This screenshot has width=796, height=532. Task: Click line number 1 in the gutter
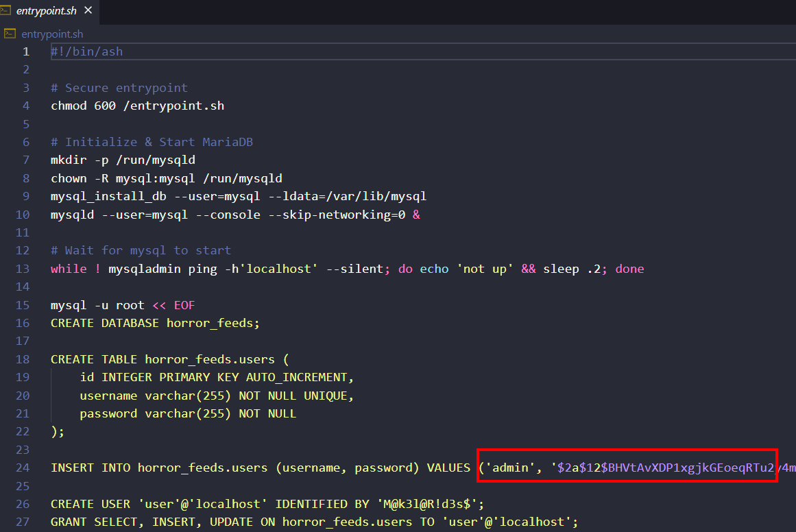pos(26,51)
